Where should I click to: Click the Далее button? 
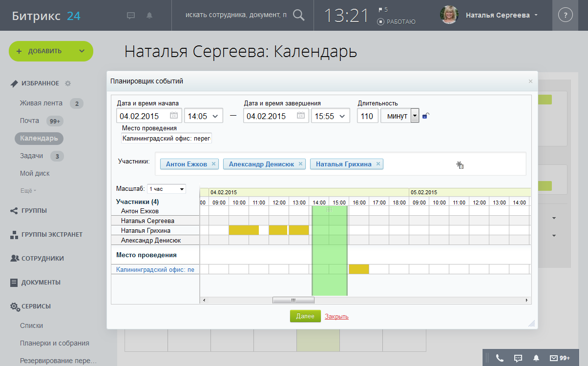[x=305, y=316]
